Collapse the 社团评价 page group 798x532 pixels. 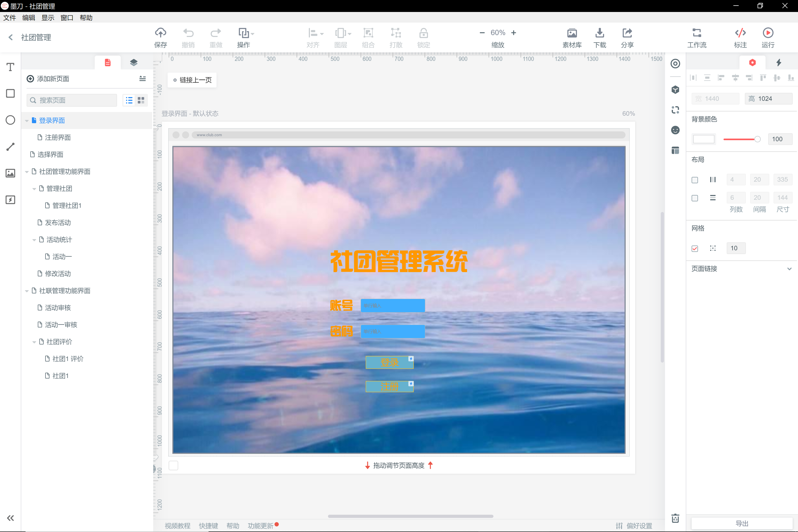(x=34, y=342)
